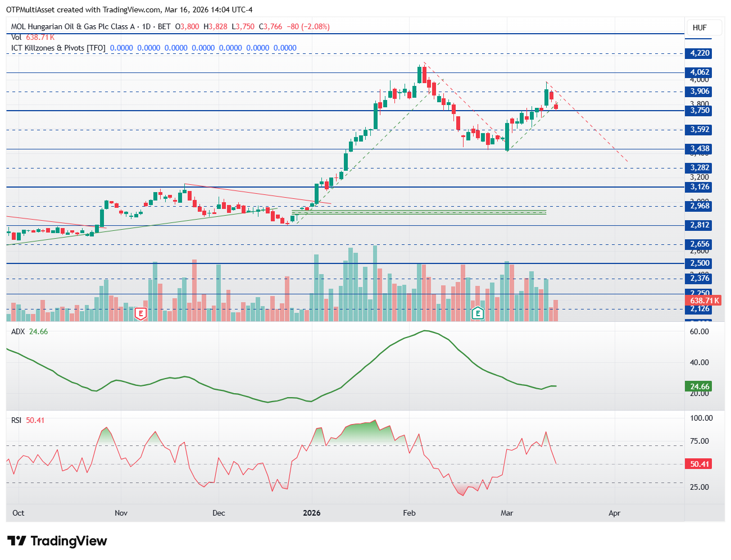731x560 pixels.
Task: Click the red earnings E marker
Action: coord(140,313)
